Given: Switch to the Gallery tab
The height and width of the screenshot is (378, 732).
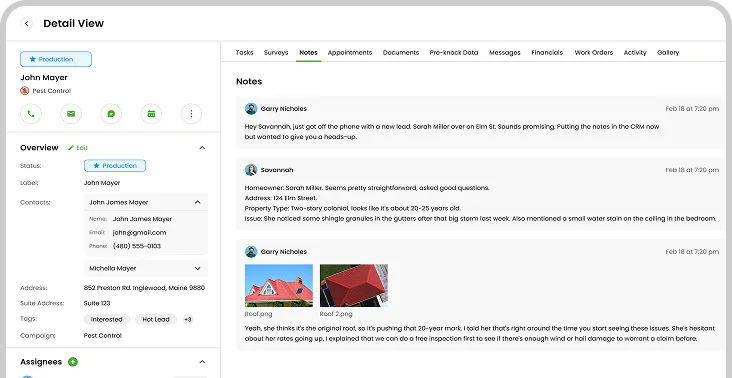Looking at the screenshot, I should click(x=668, y=53).
